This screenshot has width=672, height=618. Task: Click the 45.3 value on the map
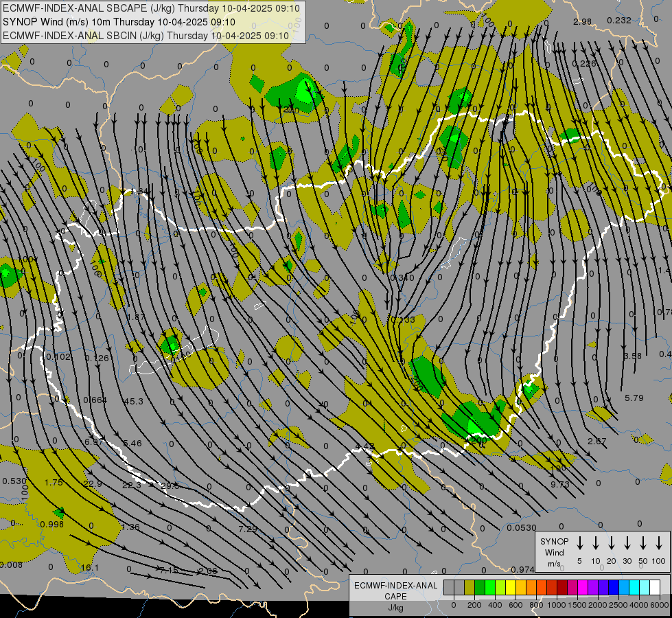[133, 402]
